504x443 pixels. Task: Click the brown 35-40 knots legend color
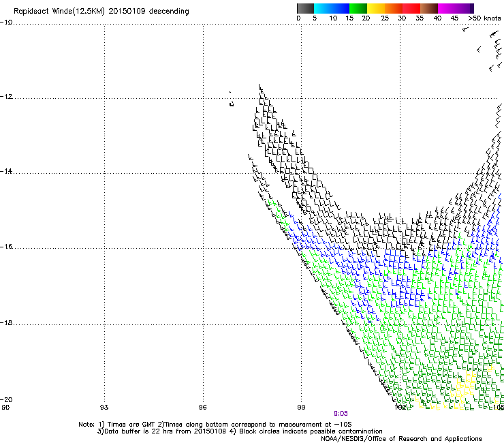pyautogui.click(x=429, y=8)
